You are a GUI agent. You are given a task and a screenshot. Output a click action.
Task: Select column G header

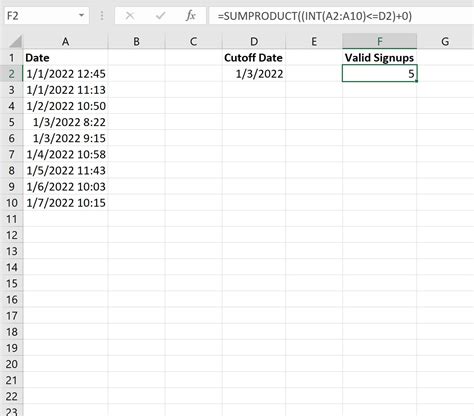[x=445, y=42]
